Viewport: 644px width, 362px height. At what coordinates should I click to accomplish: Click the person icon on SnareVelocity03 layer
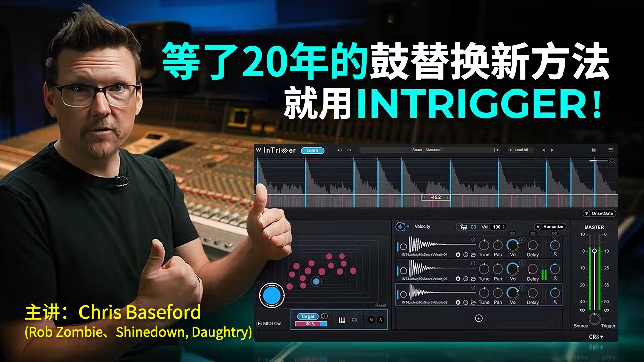point(555,279)
